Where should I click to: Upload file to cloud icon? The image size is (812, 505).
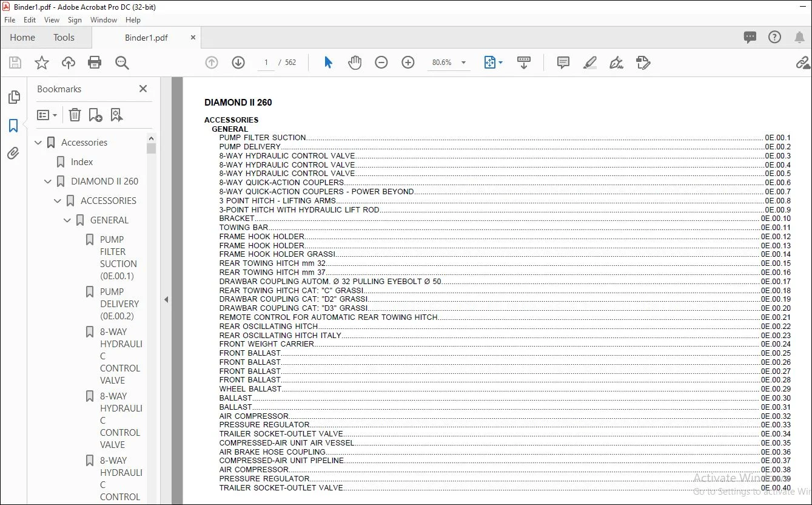[x=69, y=63]
